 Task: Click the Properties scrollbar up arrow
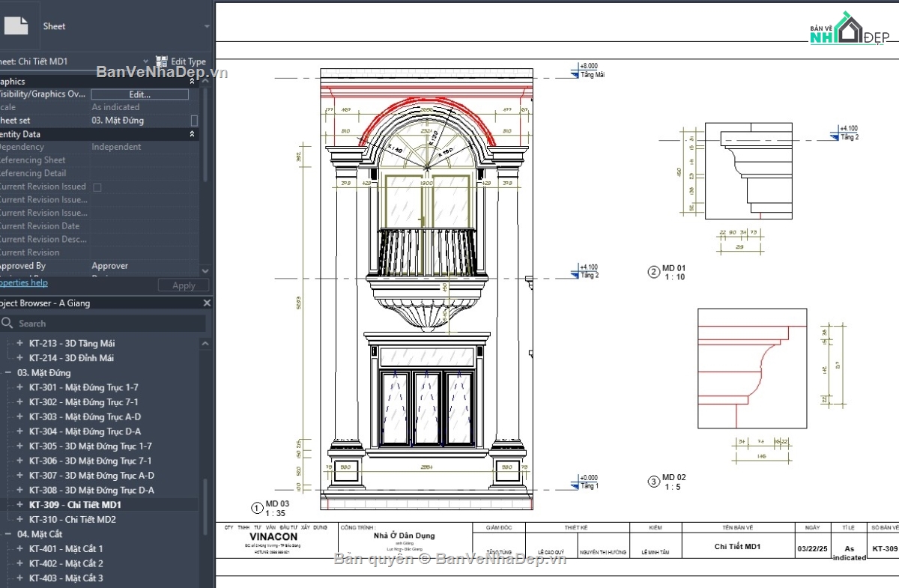(x=205, y=81)
